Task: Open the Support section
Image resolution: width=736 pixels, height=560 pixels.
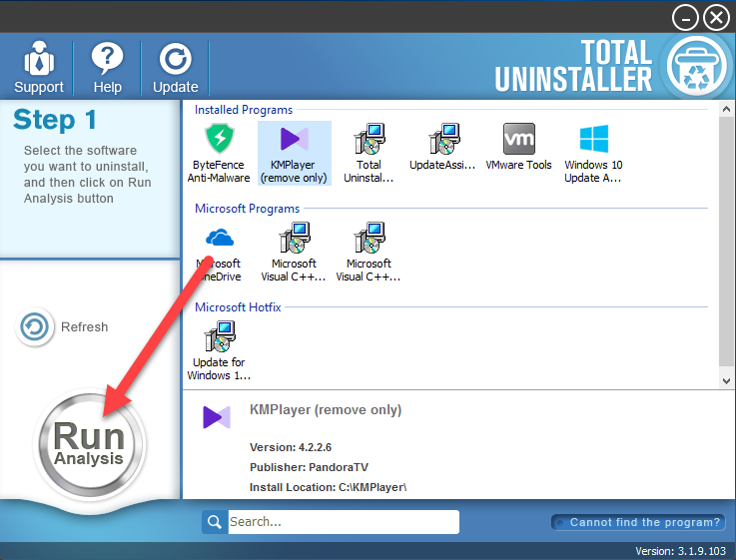Action: (39, 68)
